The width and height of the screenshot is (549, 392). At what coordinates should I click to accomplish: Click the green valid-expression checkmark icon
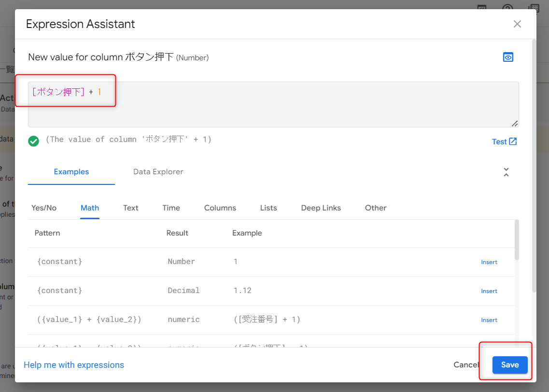[33, 141]
